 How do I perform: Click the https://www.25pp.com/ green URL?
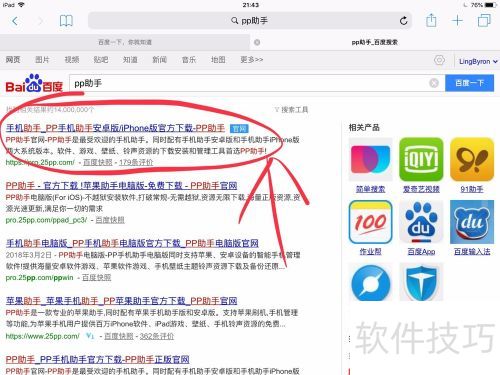[42, 336]
